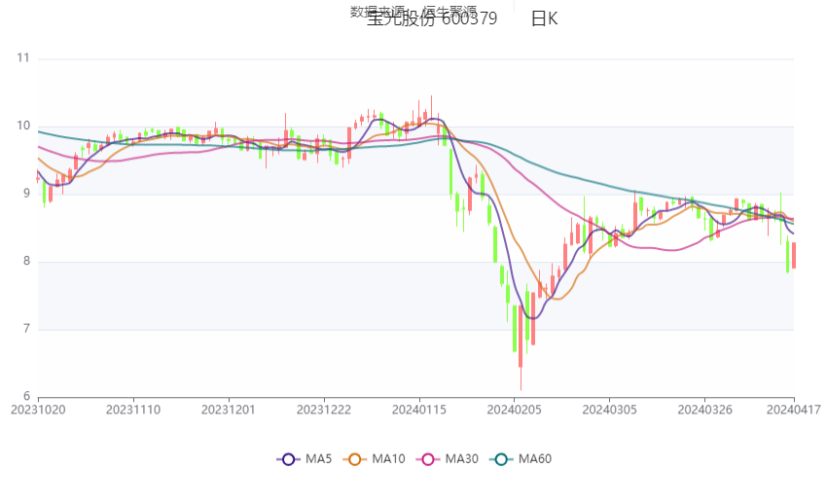827x504 pixels.
Task: Select the MA30 legend text label
Action: pyautogui.click(x=461, y=459)
